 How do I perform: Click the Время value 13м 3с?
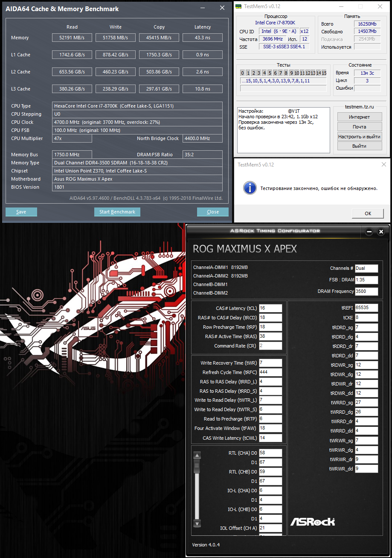tap(367, 73)
